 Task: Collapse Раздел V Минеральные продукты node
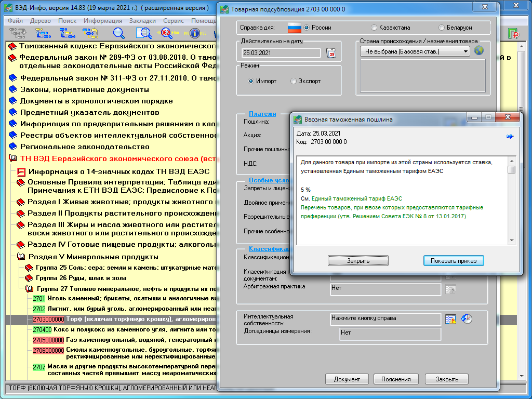click(21, 257)
